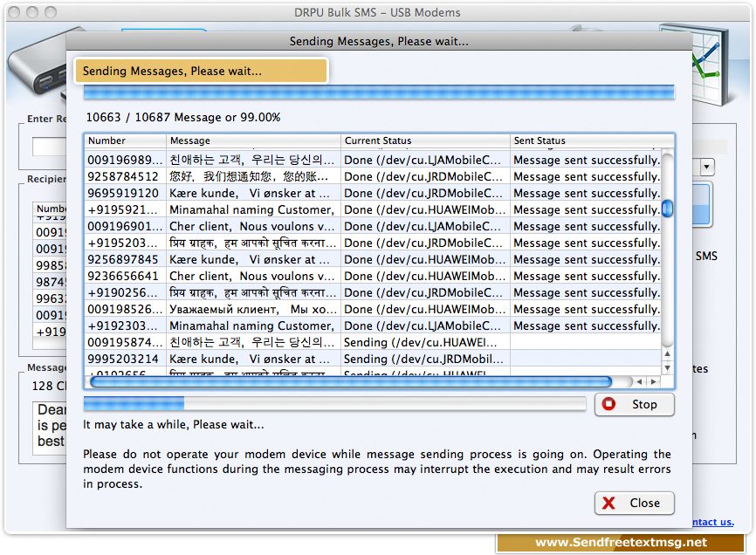Select row with number 9695919120

click(x=372, y=193)
